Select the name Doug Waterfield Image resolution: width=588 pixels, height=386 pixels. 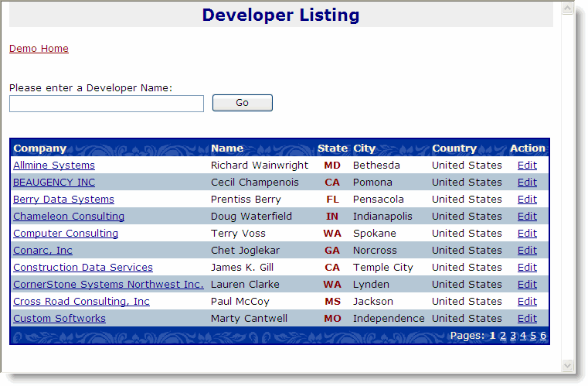[251, 217]
